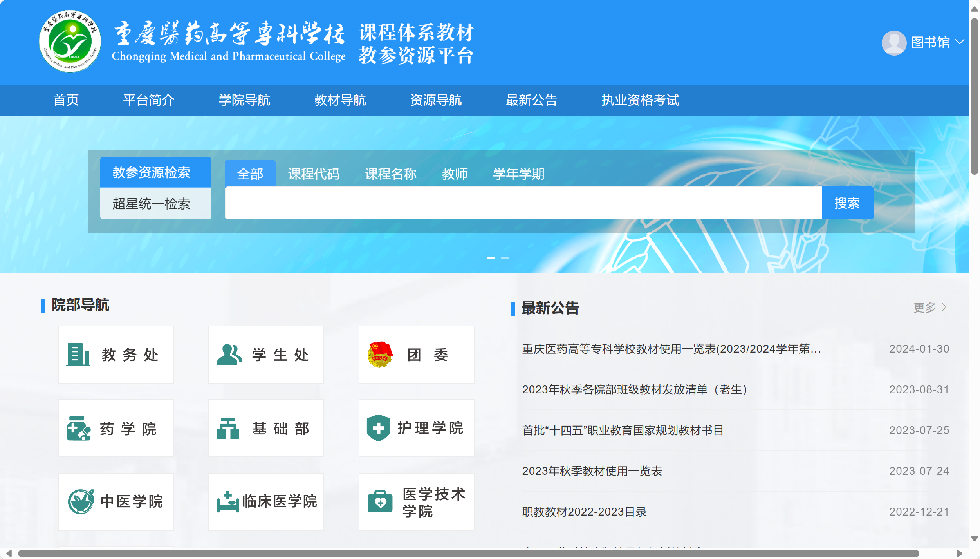Image resolution: width=980 pixels, height=559 pixels.
Task: Click the 教务处 building icon
Action: 78,355
